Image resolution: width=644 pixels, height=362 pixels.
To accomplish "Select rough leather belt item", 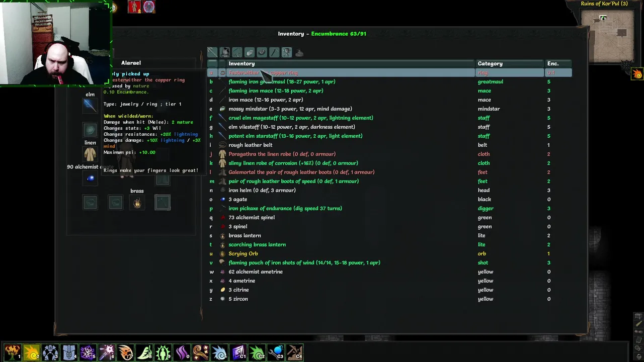I will [389, 145].
